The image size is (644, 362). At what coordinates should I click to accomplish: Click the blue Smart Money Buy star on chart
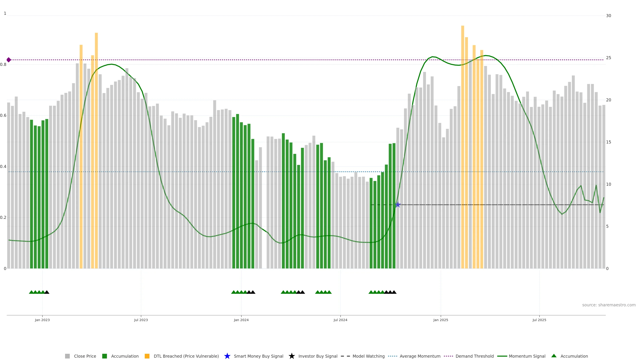pos(397,205)
